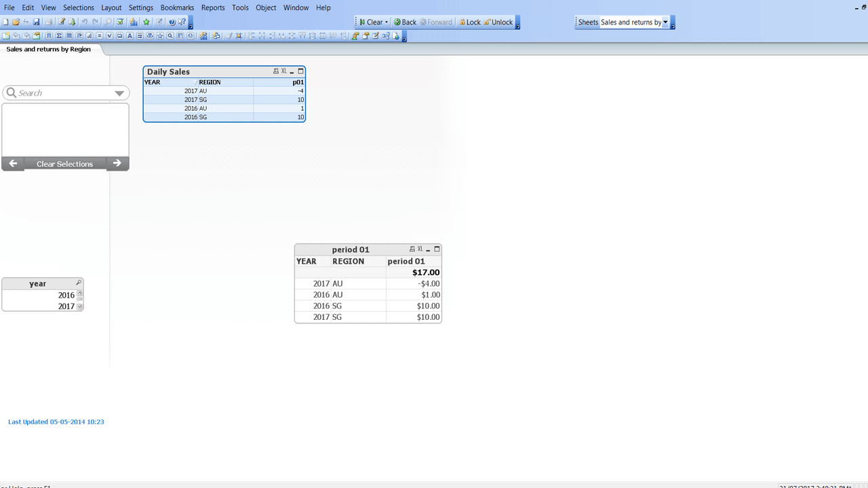Open the Tools menu
Viewport: 868px width, 488px height.
coord(240,7)
